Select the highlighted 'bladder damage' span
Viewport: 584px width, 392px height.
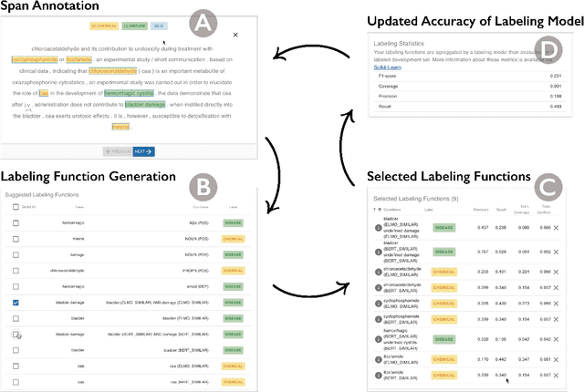coord(145,105)
